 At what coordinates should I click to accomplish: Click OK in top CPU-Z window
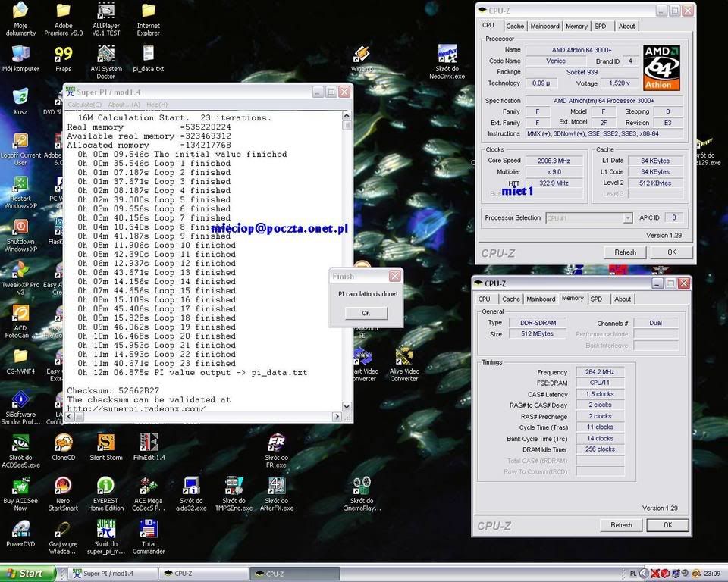click(671, 252)
